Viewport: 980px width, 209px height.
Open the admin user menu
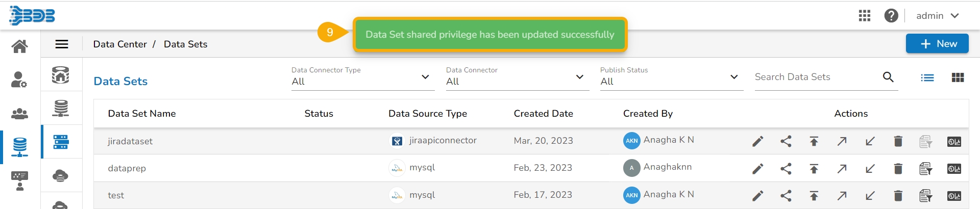pyautogui.click(x=937, y=16)
